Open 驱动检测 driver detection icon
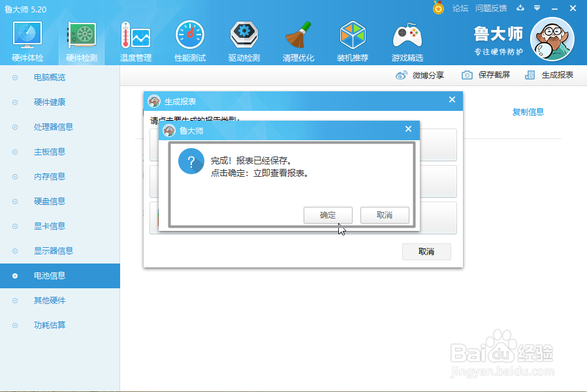 pos(244,35)
